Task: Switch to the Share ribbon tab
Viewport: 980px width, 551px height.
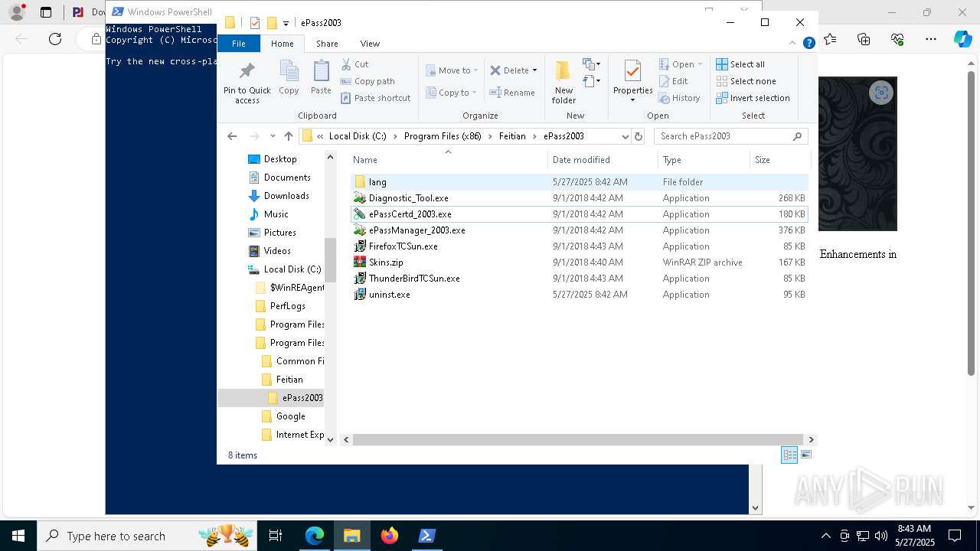Action: pyautogui.click(x=327, y=44)
